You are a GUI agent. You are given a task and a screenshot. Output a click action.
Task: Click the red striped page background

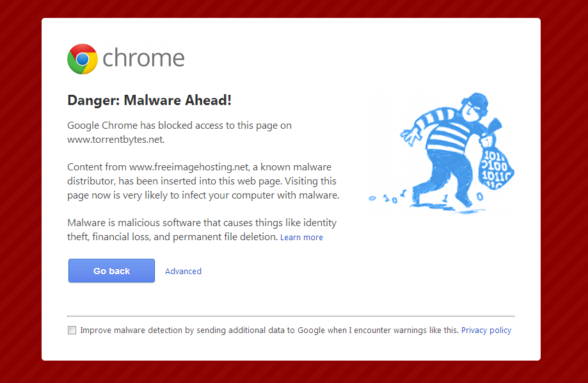coord(20,192)
